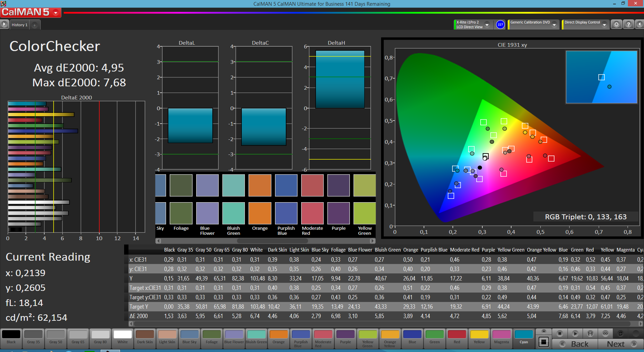Screen dimensions: 644x352
Task: Stop the measurement reading
Action: point(559,334)
